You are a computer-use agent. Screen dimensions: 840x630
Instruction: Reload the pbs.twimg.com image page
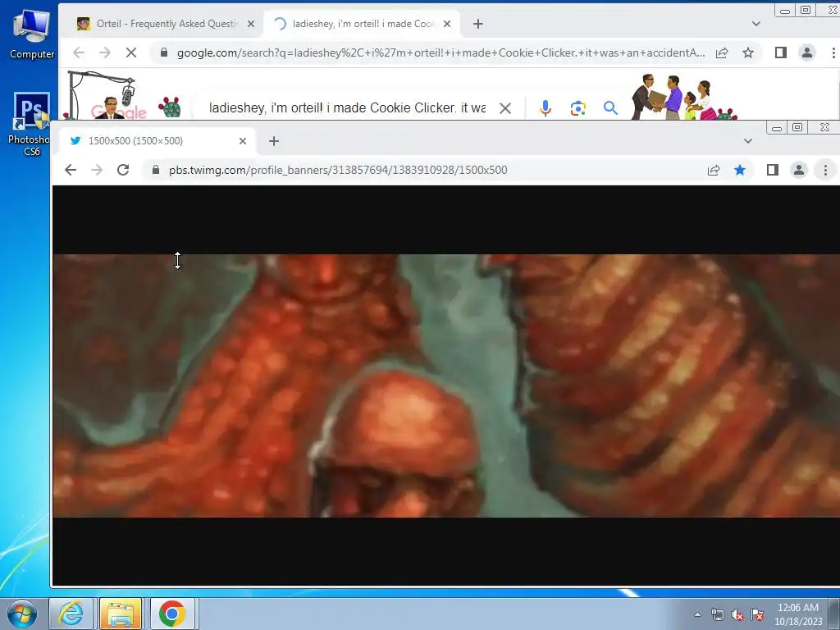(123, 170)
